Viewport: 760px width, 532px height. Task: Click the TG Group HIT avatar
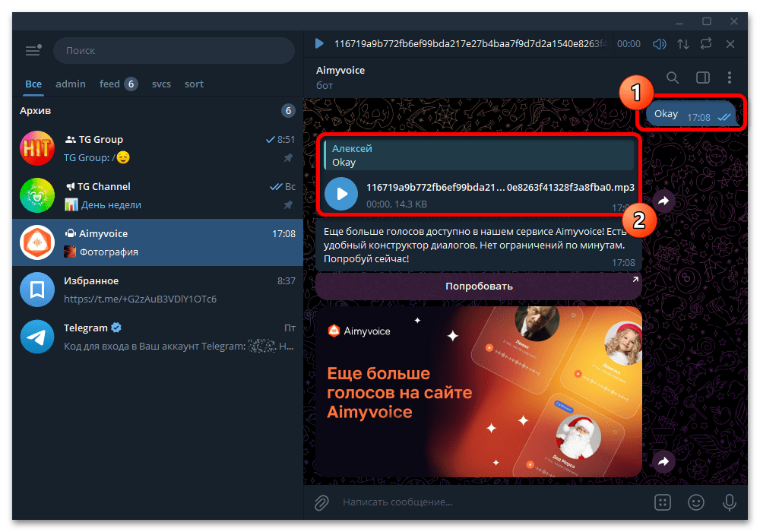click(37, 148)
